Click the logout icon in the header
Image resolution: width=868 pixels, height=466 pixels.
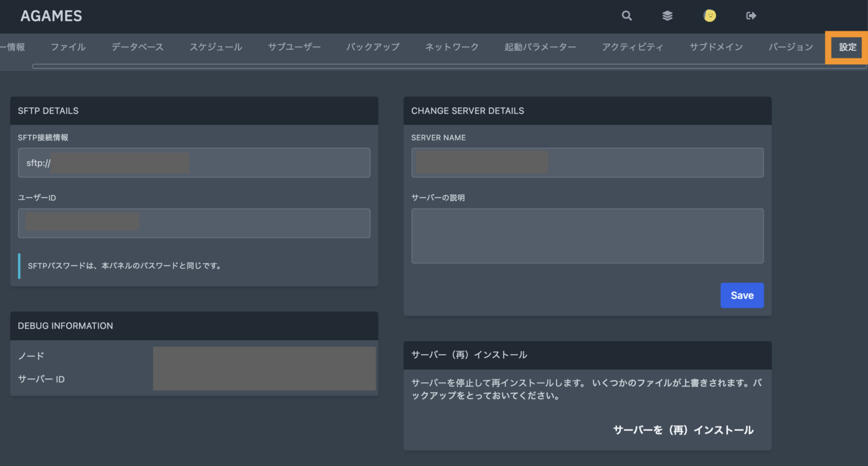point(750,16)
